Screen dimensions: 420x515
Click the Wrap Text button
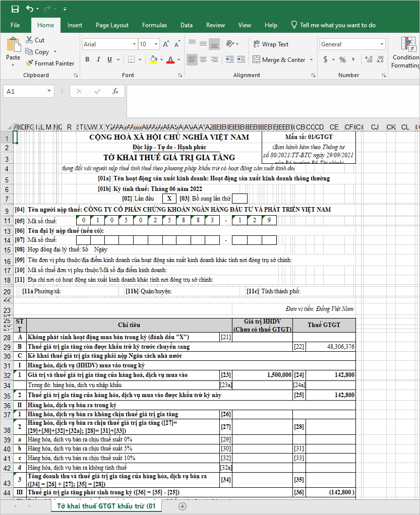(x=271, y=44)
